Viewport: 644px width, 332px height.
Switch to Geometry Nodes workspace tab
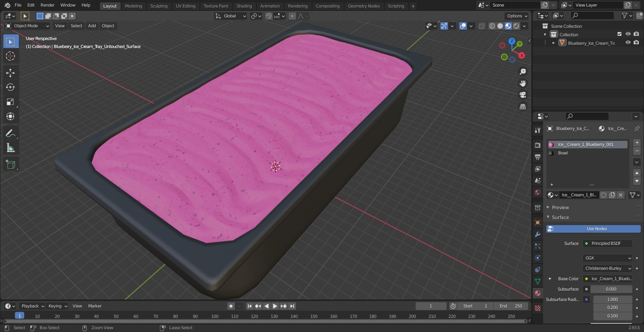pos(363,6)
